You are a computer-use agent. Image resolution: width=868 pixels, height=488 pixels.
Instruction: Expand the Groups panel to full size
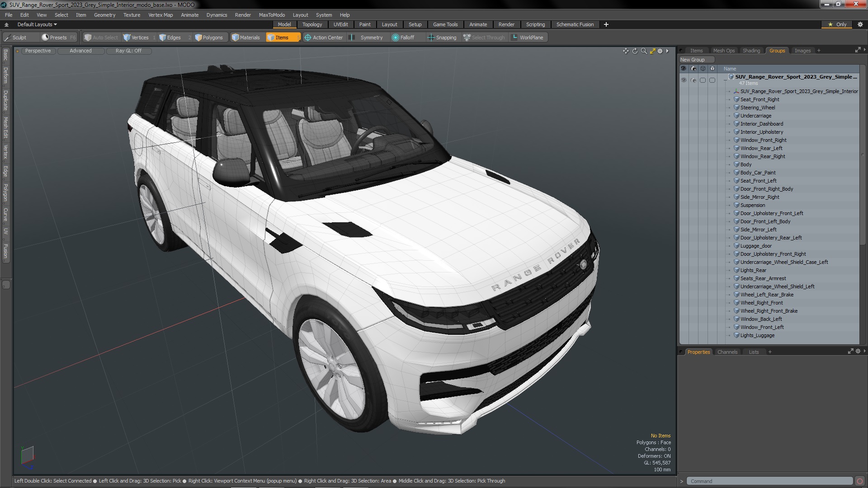[858, 50]
